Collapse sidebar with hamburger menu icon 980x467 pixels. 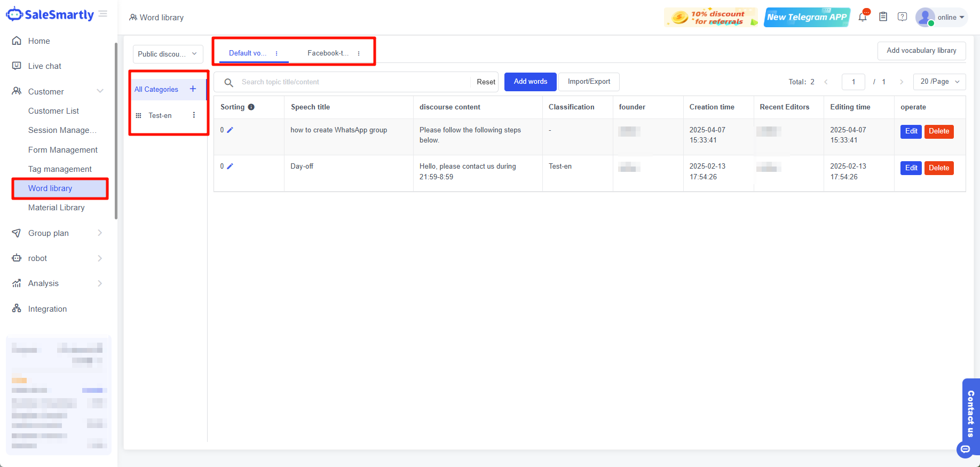click(103, 14)
